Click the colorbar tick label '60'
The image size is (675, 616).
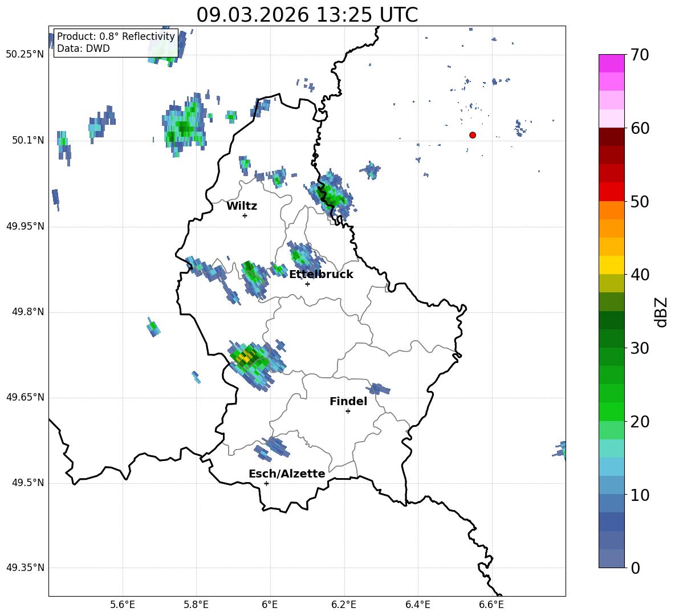pos(640,129)
